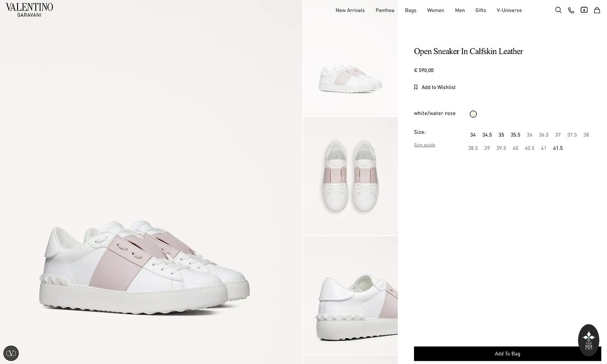View the top-down sneaker pair thumbnail

(350, 176)
